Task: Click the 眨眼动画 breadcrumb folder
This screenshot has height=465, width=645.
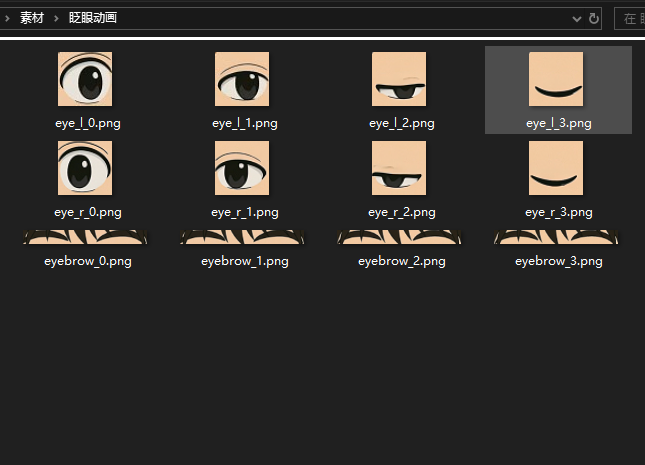Action: (93, 18)
